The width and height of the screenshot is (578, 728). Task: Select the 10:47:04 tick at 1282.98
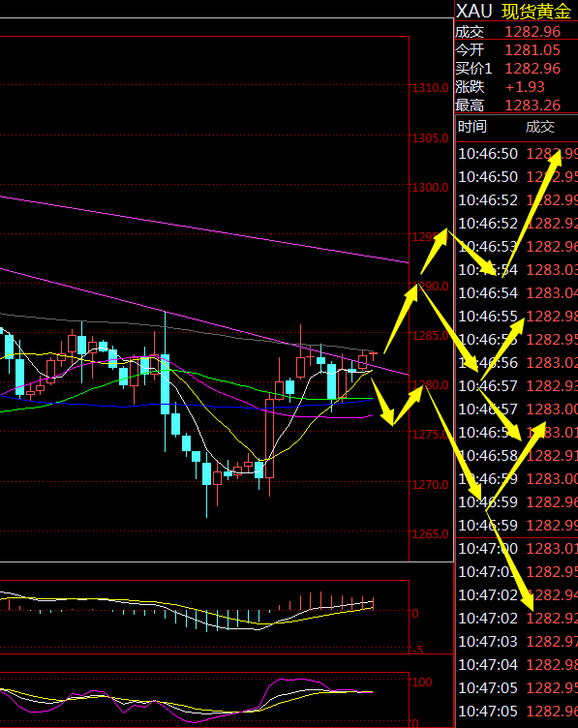(x=517, y=664)
